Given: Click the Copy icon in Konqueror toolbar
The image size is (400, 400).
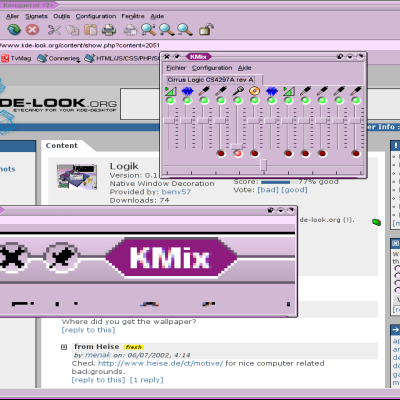Looking at the screenshot, I should [72, 30].
